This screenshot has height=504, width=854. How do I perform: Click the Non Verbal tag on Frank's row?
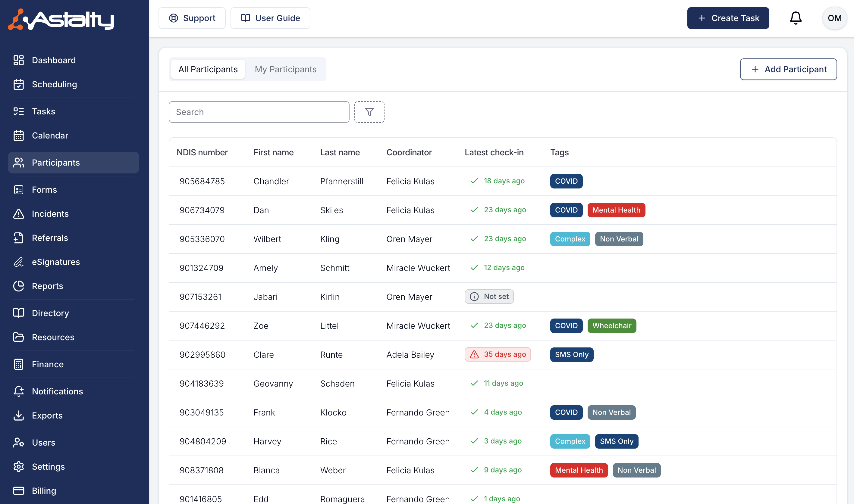click(611, 412)
